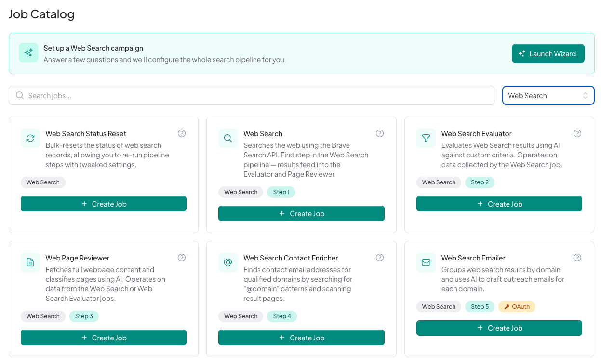Click the envelope icon for Web Search Emailer
The height and width of the screenshot is (364, 601).
[426, 262]
